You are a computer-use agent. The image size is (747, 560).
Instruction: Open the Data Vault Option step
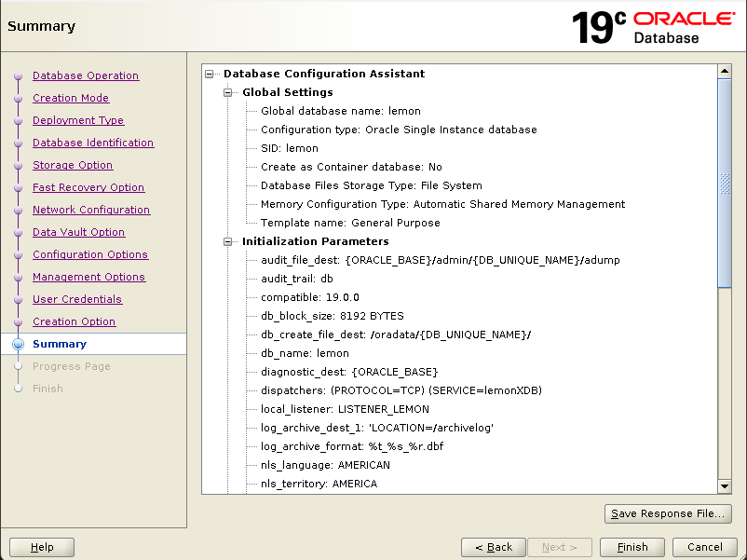(x=78, y=232)
